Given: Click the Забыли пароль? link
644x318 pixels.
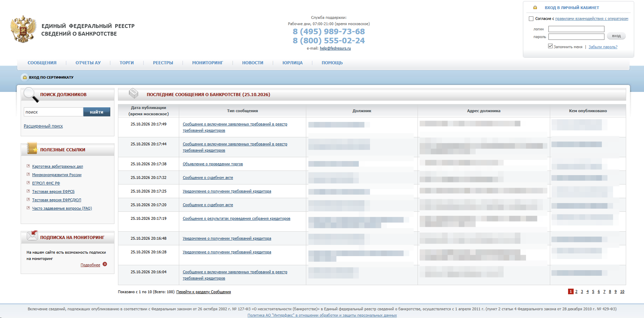Looking at the screenshot, I should [603, 47].
